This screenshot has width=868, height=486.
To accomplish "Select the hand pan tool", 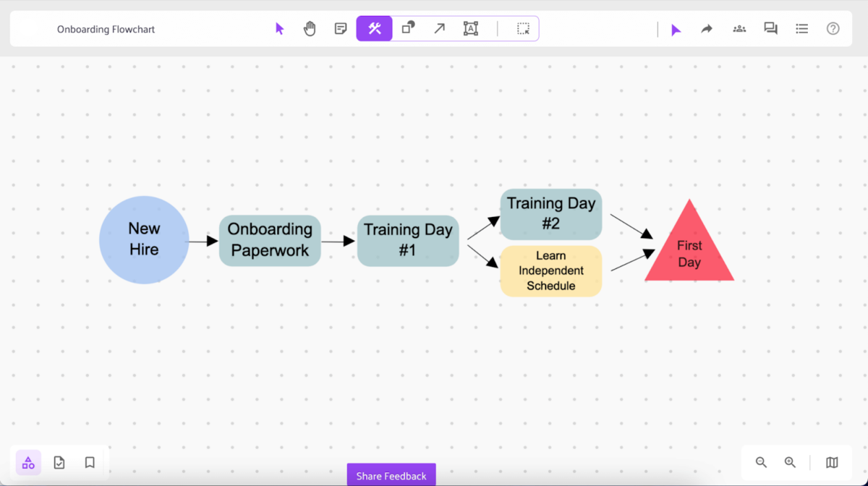I will 310,28.
